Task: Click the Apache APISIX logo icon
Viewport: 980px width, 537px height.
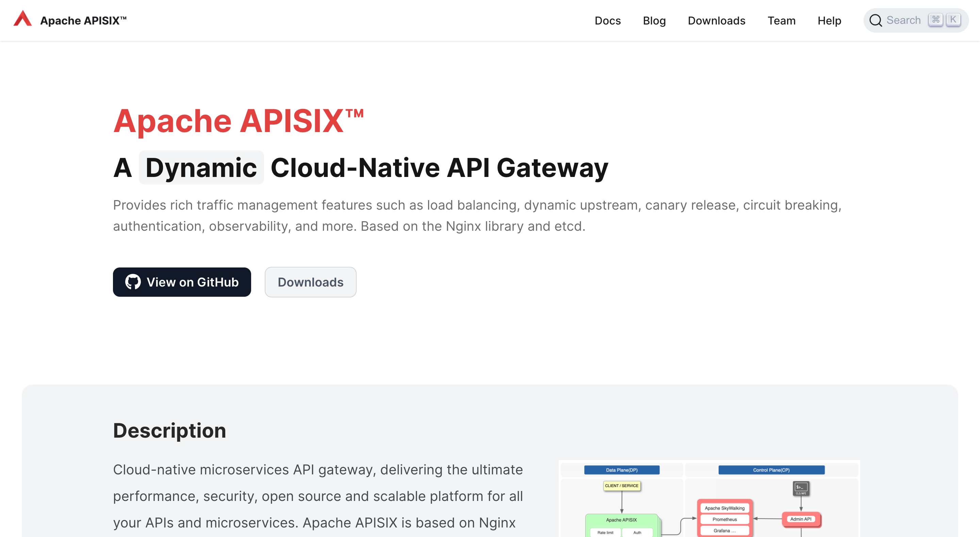Action: point(23,19)
